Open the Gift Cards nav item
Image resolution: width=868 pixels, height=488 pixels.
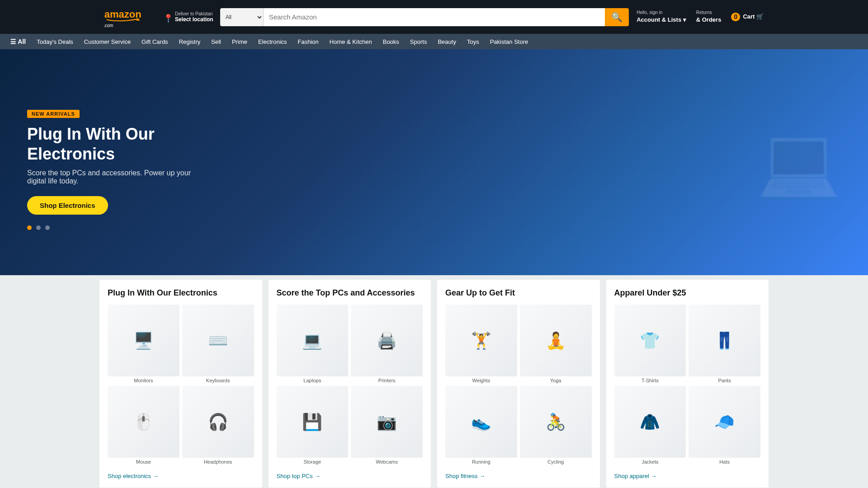pos(155,42)
